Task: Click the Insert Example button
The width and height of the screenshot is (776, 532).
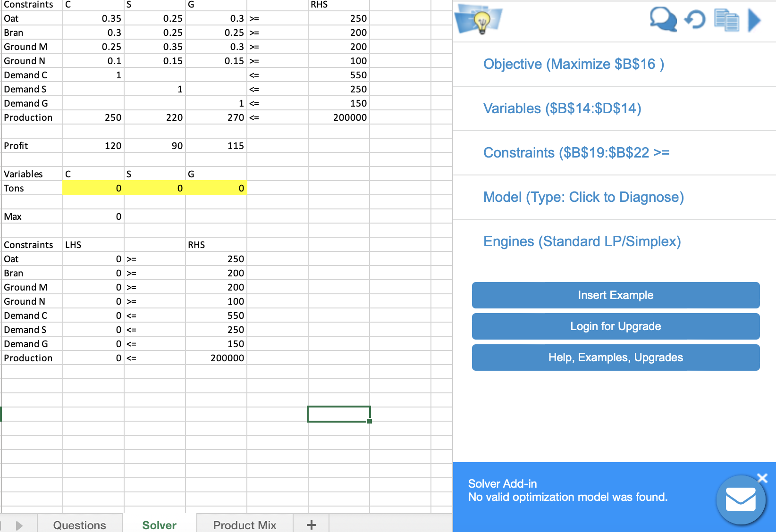Action: pyautogui.click(x=615, y=295)
